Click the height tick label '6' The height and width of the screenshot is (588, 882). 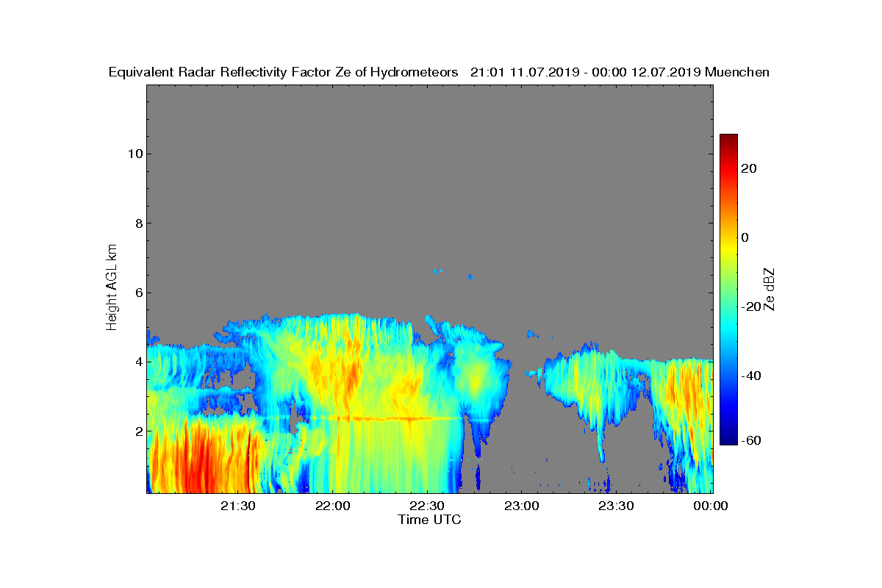tap(137, 293)
